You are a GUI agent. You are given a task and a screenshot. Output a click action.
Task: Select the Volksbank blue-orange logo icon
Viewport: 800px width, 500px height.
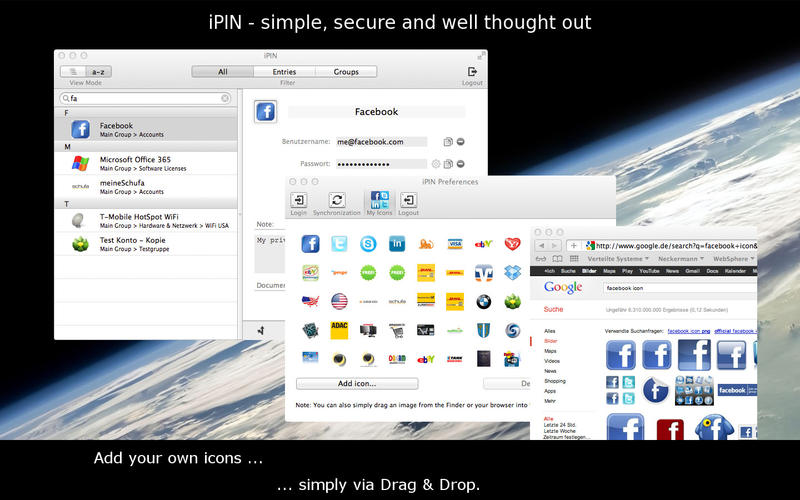[484, 272]
